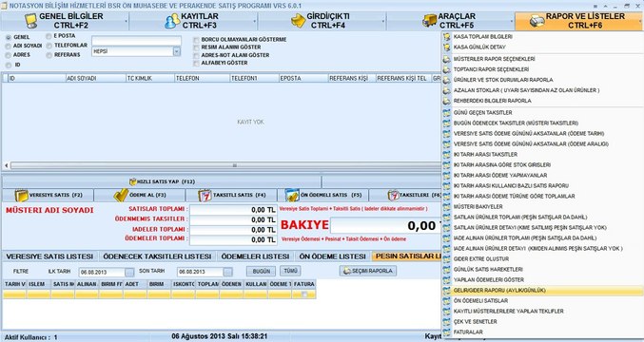Toggle RESIM ALANINI GÖSTER checkbox
Viewport: 644px width, 342px height.
(196, 47)
